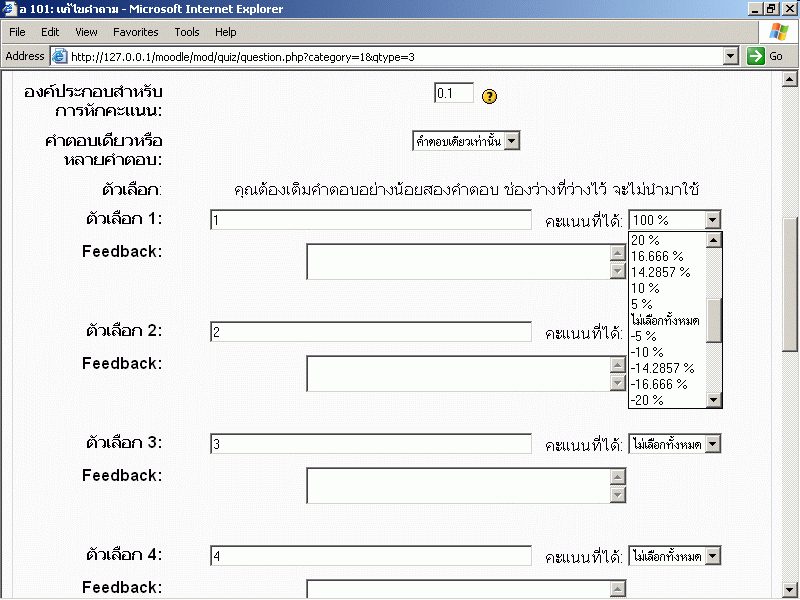Click the page icon in the address bar
Viewport: 800px width, 600px height.
[x=59, y=57]
